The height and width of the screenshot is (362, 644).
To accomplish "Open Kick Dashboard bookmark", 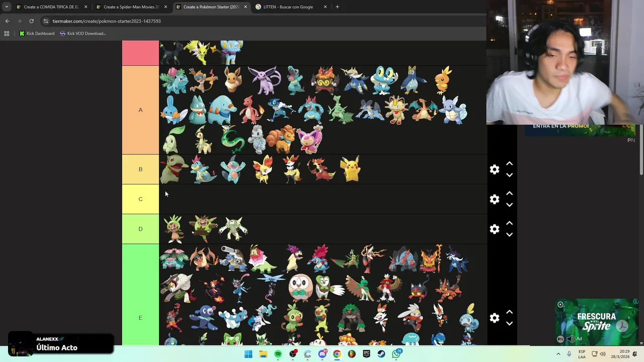I will (x=37, y=34).
